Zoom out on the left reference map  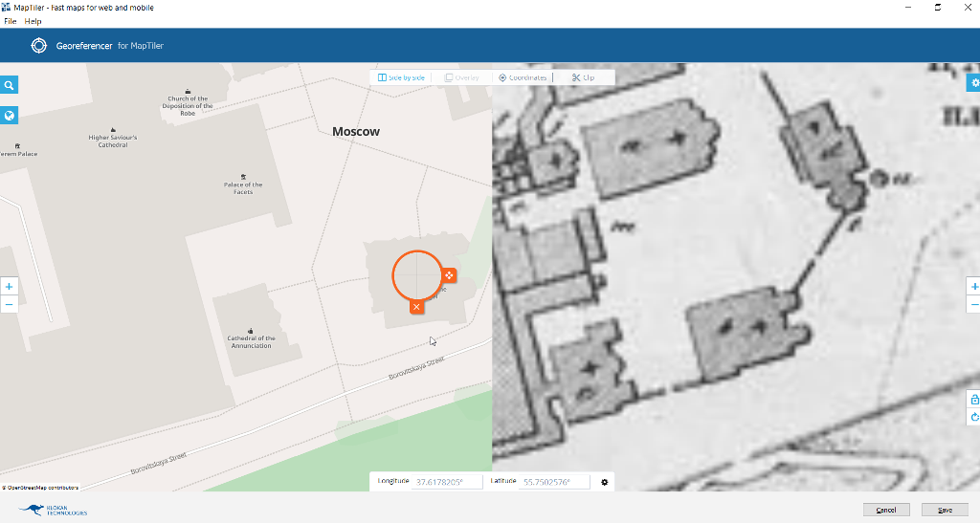[9, 305]
